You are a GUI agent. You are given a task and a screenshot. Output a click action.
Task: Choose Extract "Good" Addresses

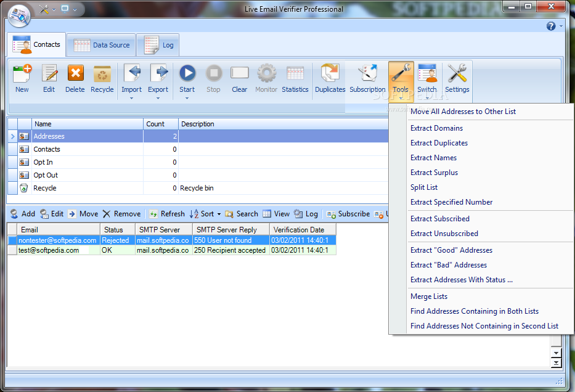[x=451, y=250]
